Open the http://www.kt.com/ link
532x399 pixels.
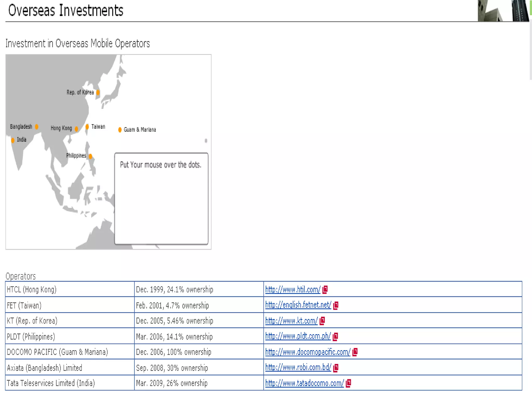[291, 321]
